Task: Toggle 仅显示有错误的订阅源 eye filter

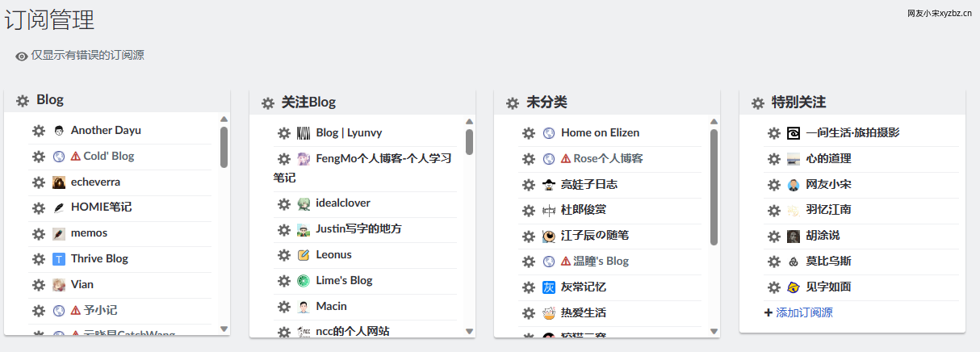Action: 80,56
